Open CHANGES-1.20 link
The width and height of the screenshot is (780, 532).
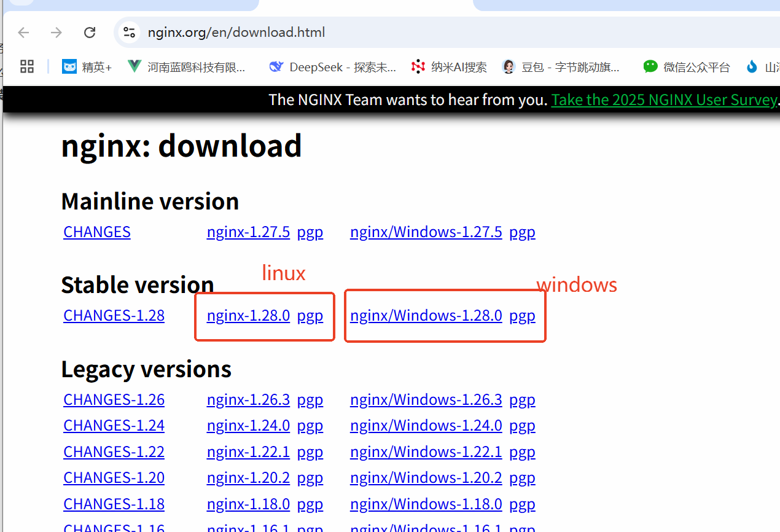pos(114,478)
